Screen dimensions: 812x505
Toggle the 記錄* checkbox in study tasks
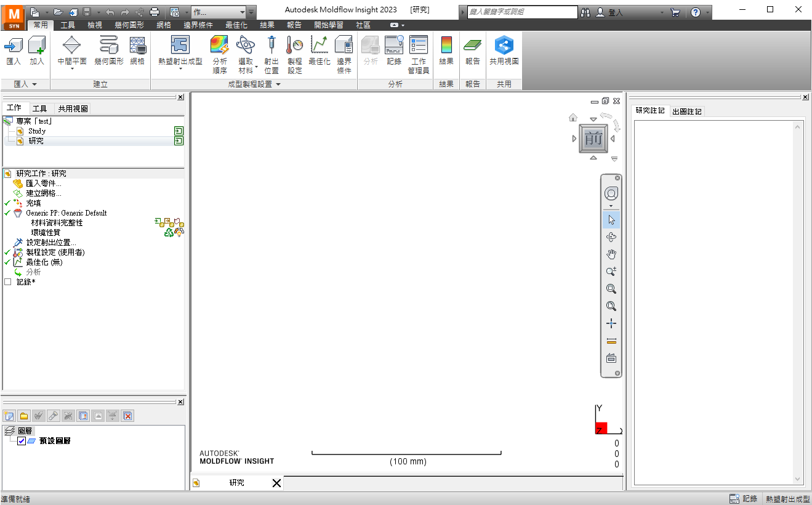8,282
